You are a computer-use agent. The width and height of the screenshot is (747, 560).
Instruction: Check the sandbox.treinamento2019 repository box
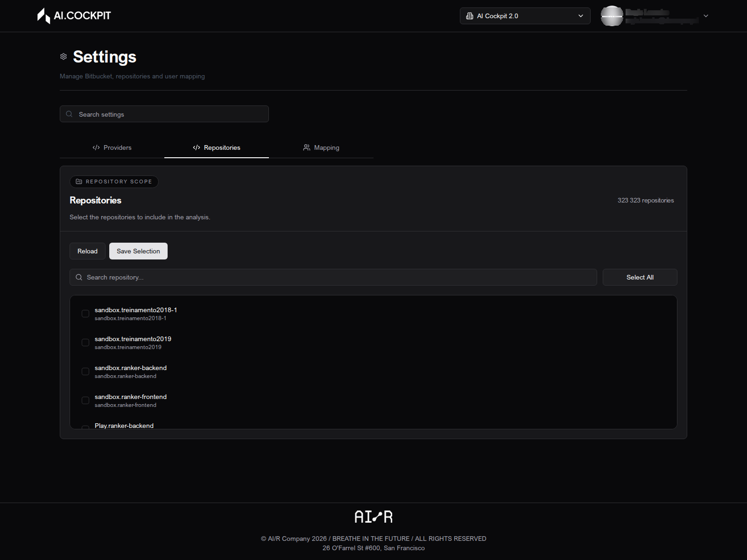coord(85,343)
